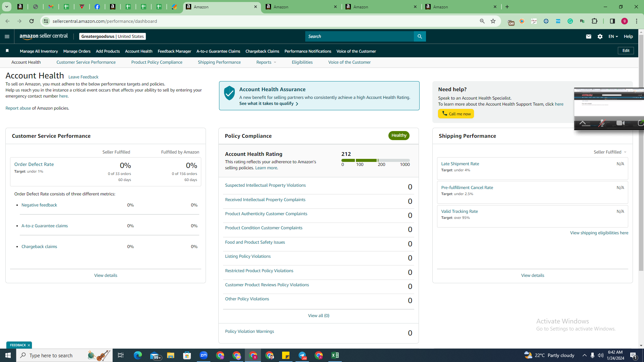644x362 pixels.
Task: Open the Shipping Performance tab
Action: point(219,62)
